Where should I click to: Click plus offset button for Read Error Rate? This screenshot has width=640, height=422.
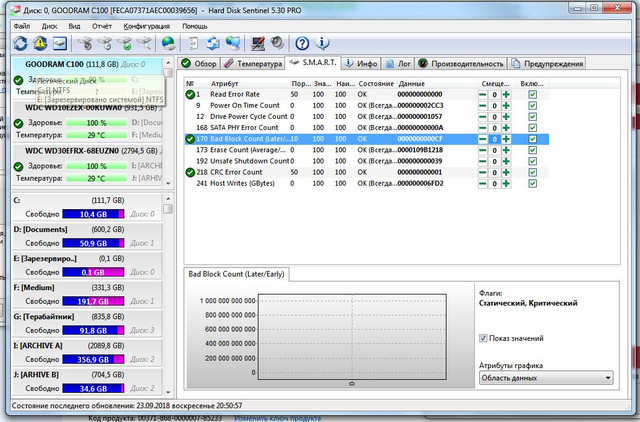506,95
